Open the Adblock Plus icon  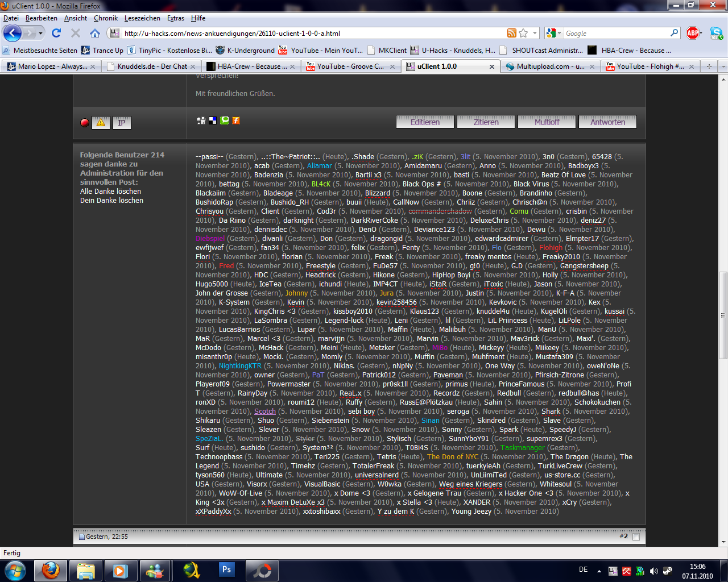[693, 33]
